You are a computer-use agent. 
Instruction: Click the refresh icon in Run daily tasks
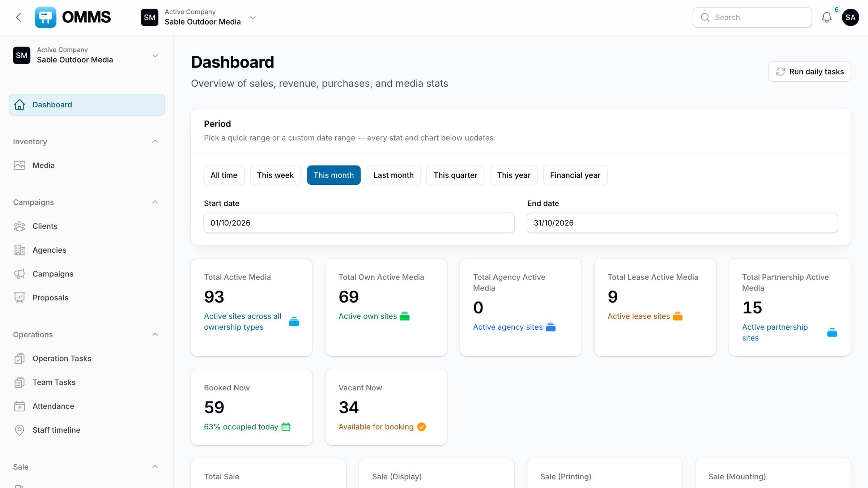point(780,72)
